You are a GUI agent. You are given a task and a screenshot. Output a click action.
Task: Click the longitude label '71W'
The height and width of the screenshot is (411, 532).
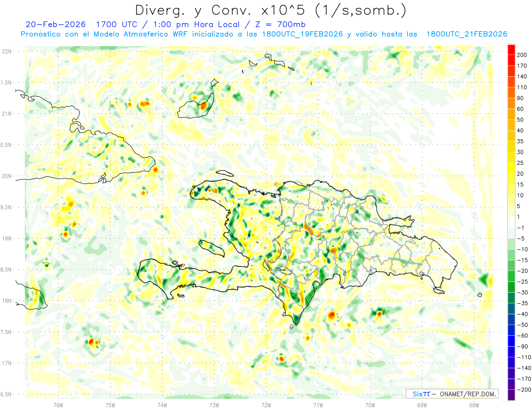pyautogui.click(x=318, y=405)
